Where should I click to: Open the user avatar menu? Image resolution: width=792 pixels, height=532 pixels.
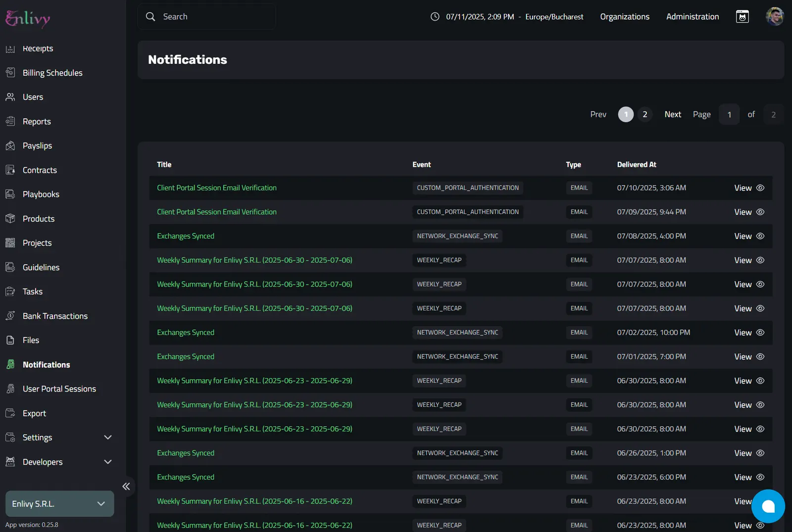(775, 16)
